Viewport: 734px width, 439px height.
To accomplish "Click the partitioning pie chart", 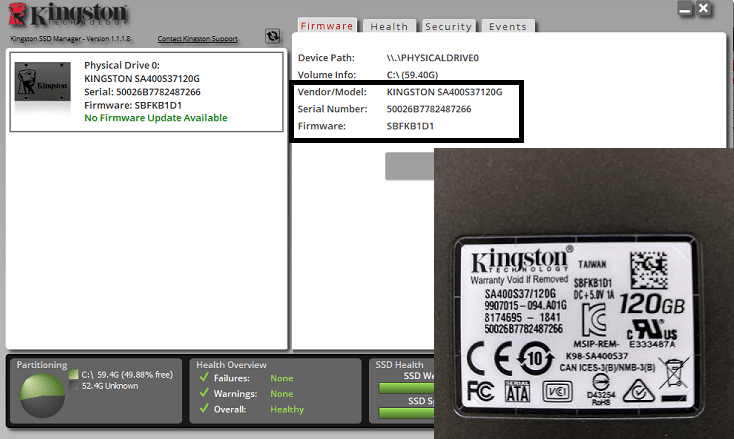I will [42, 395].
